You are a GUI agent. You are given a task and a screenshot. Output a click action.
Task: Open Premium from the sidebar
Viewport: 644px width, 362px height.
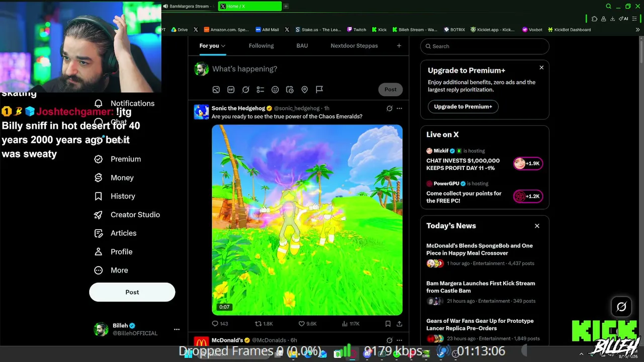point(118,159)
